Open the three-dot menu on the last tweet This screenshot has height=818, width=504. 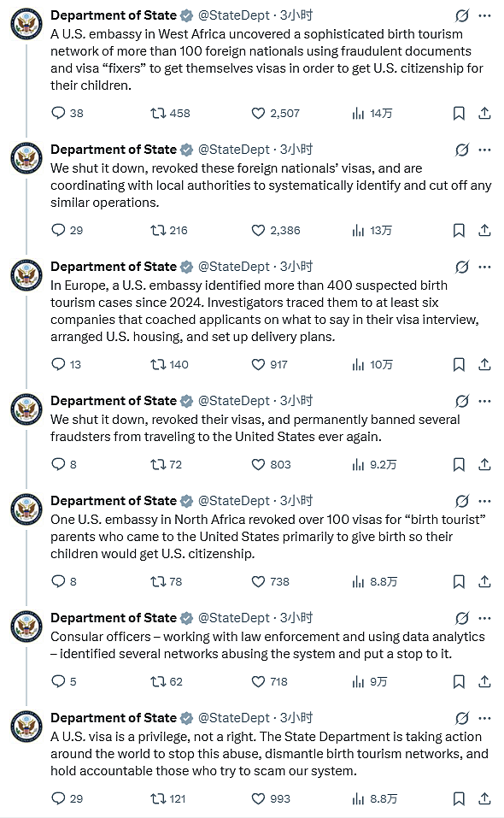(x=484, y=718)
